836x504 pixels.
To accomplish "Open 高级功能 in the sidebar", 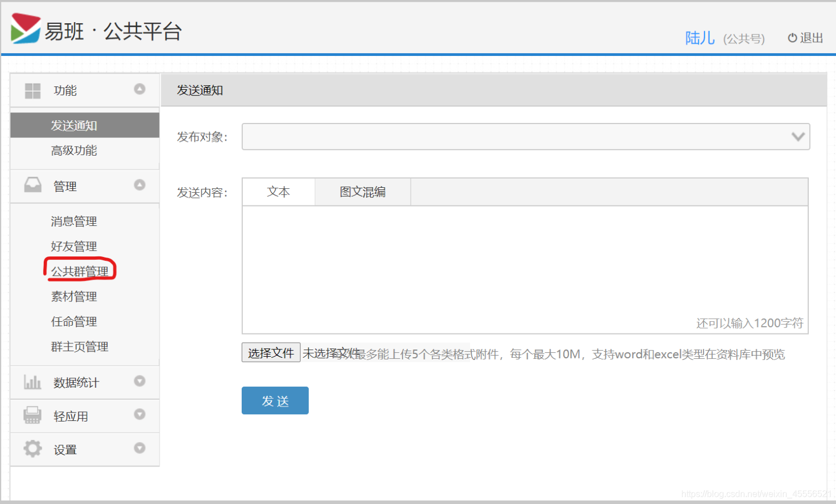I will (74, 151).
